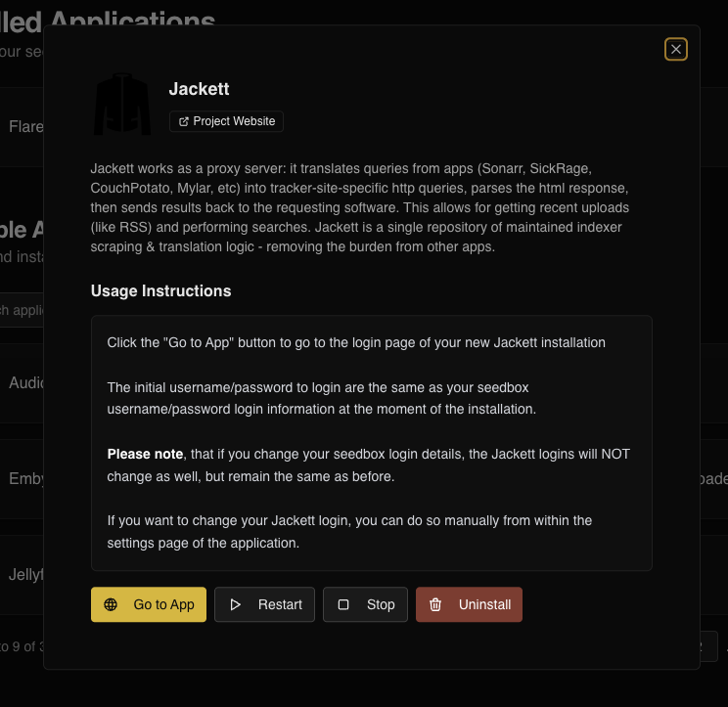The width and height of the screenshot is (728, 707).
Task: Click the Go to App button
Action: pos(149,604)
